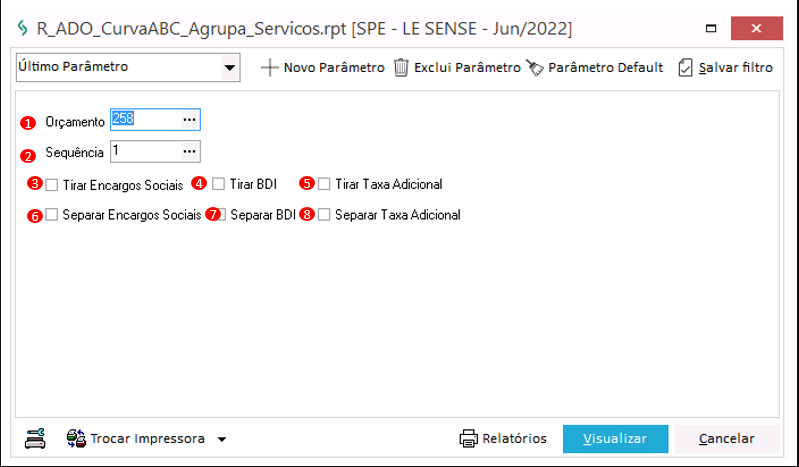Click the printer icon beside Relatórios

(x=468, y=438)
